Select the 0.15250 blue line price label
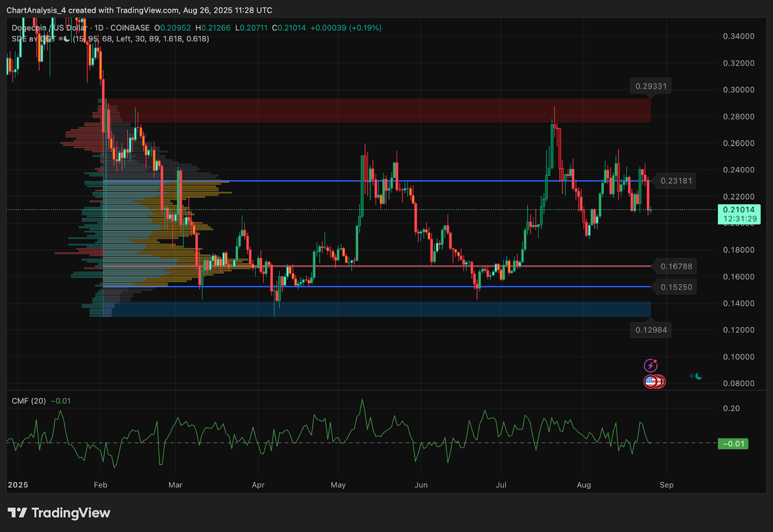773x532 pixels. tap(676, 287)
